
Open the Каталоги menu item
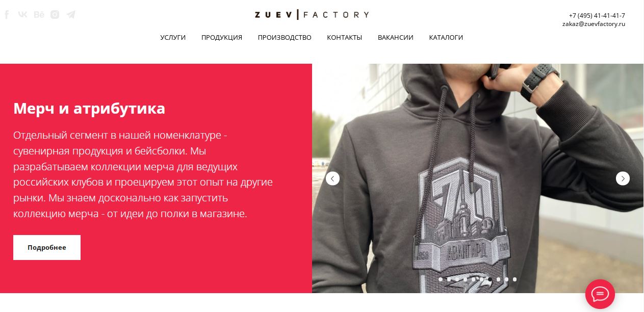(x=446, y=38)
